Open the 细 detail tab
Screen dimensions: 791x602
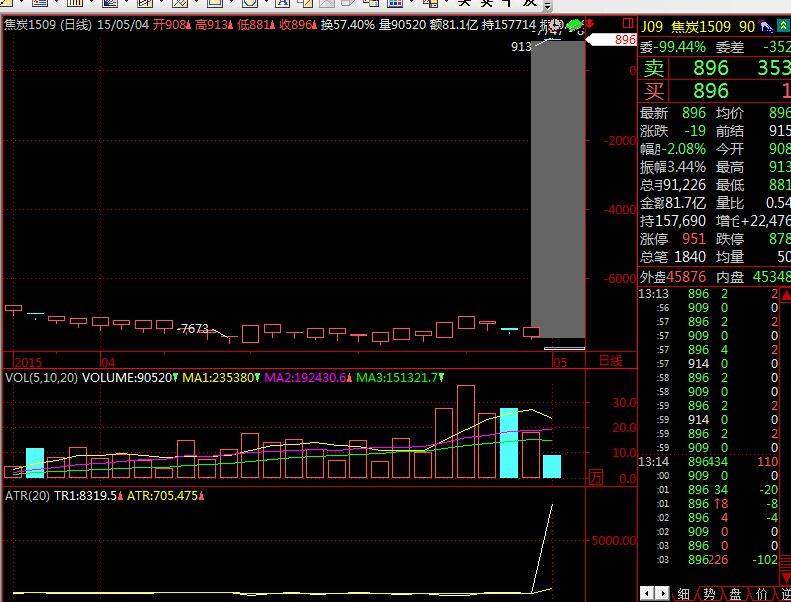[682, 593]
